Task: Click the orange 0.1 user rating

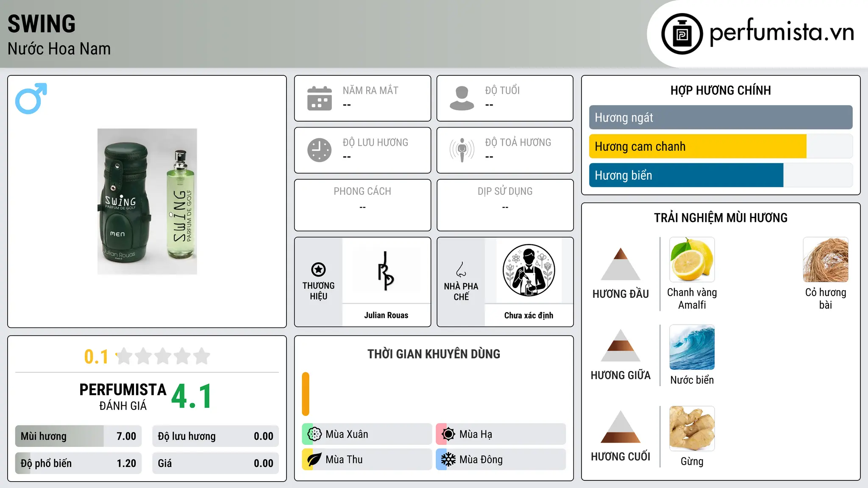Action: tap(96, 357)
